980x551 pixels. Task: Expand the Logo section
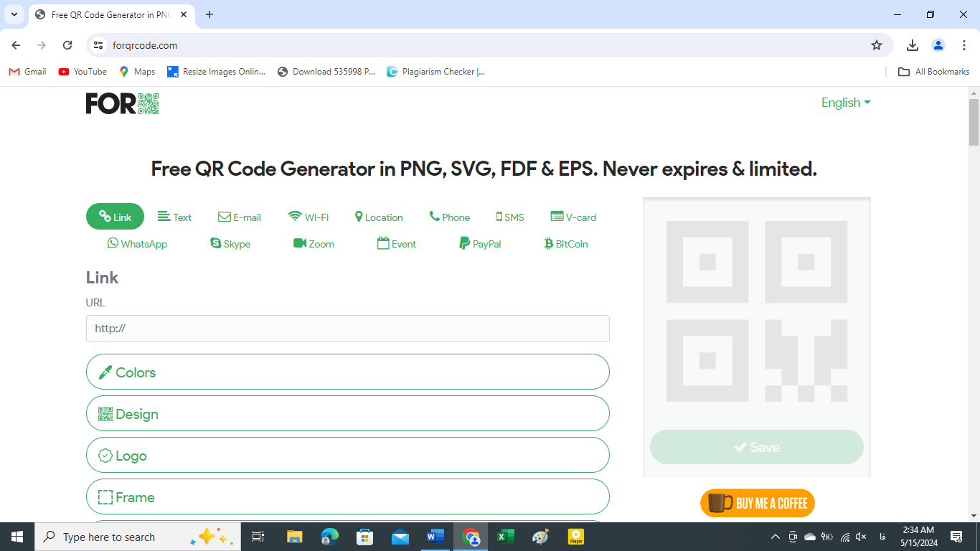pos(348,455)
